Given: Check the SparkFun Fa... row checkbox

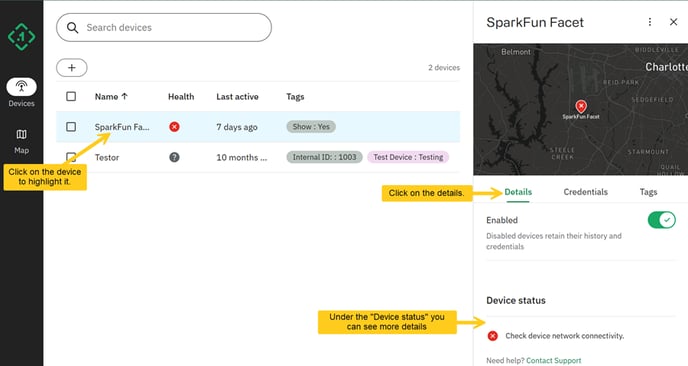Looking at the screenshot, I should (71, 127).
